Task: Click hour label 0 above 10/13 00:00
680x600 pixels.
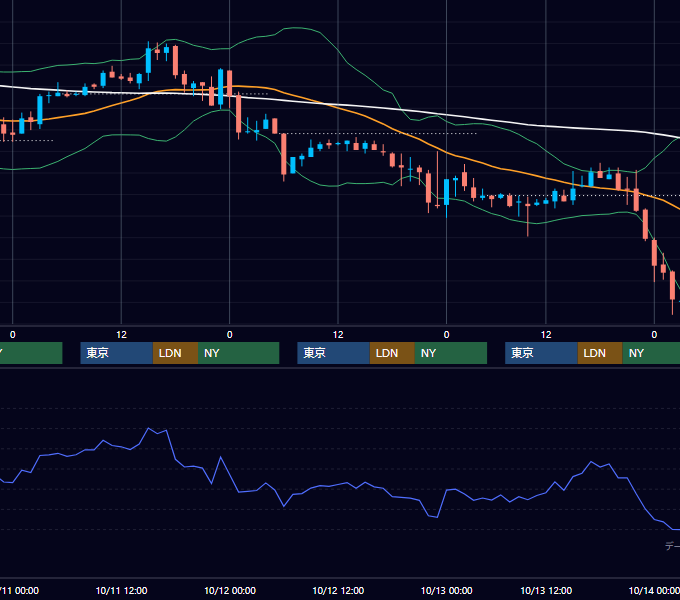Action: (x=447, y=335)
